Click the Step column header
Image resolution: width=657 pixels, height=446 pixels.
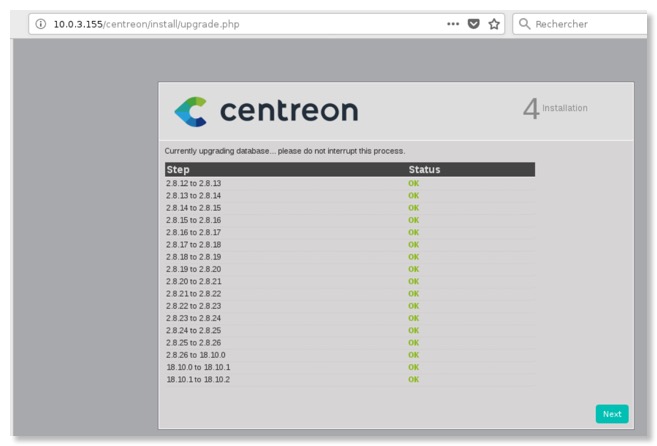pos(178,170)
